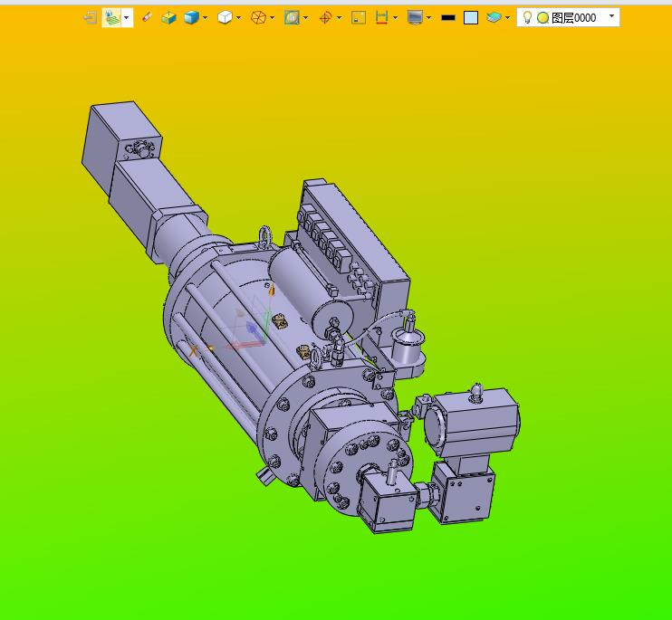Expand the wireframe polyhedron dropdown arrow

tap(272, 18)
